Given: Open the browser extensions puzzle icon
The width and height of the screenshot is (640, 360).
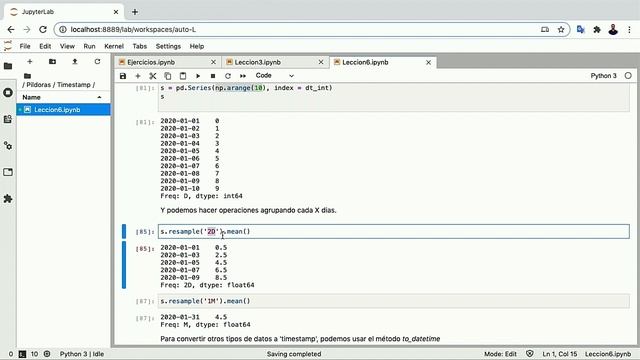Looking at the screenshot, I should coord(597,29).
